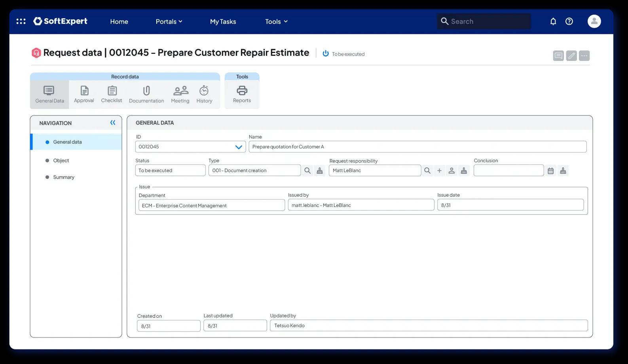Click the plus icon for Request responsibility
The width and height of the screenshot is (628, 364).
click(x=439, y=171)
